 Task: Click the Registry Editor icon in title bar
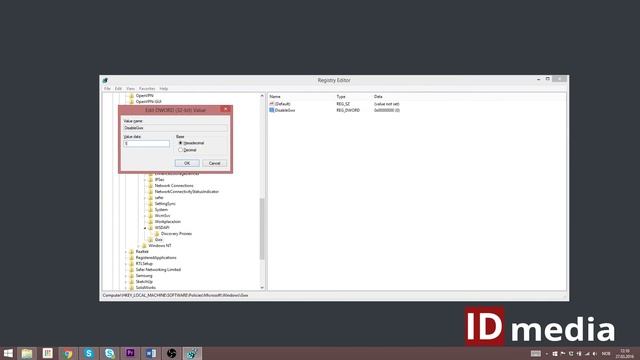105,80
